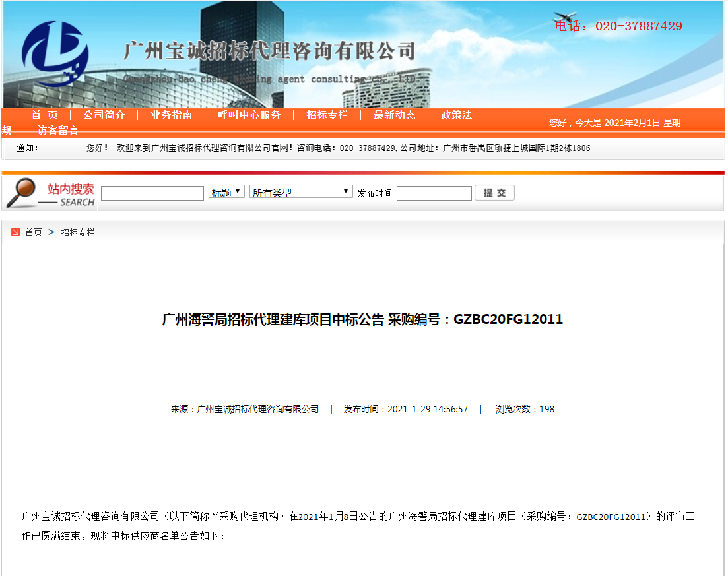728x576 pixels.
Task: Expand the 所有类型 category dropdown
Action: tap(301, 192)
